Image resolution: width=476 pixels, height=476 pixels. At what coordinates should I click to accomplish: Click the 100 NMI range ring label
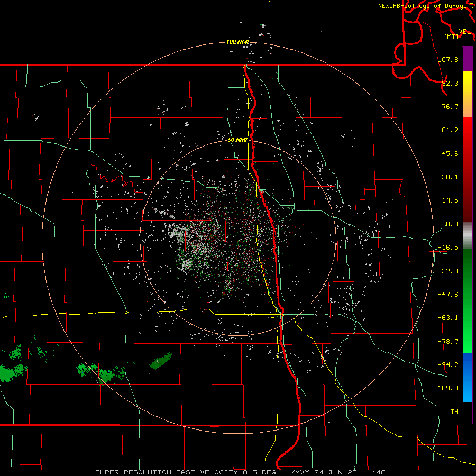click(237, 42)
